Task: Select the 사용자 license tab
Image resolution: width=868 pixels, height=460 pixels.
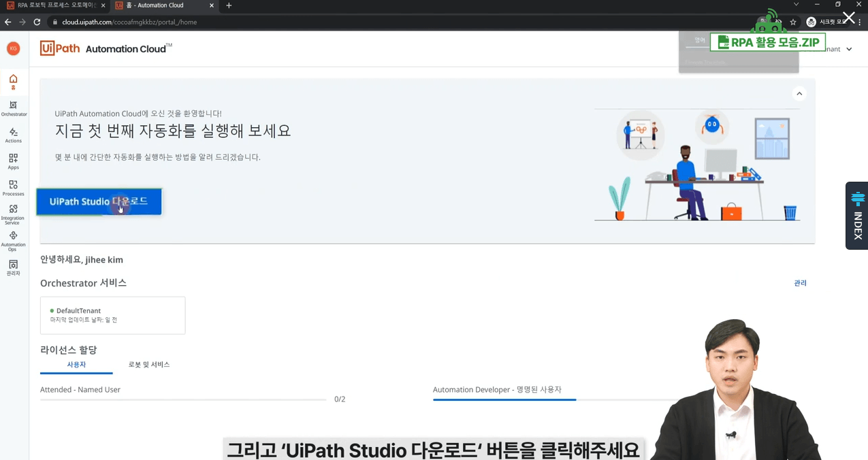Action: [76, 365]
